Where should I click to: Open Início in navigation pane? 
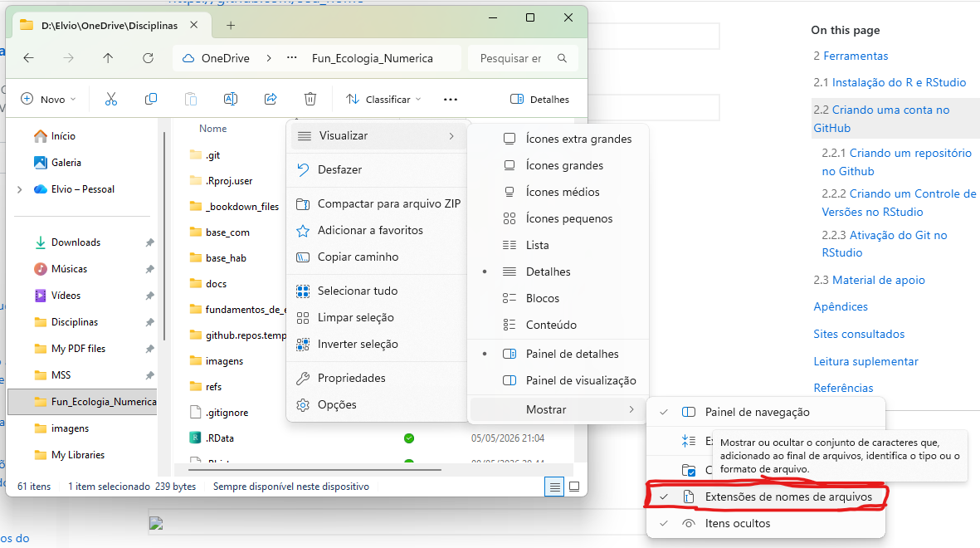(55, 135)
